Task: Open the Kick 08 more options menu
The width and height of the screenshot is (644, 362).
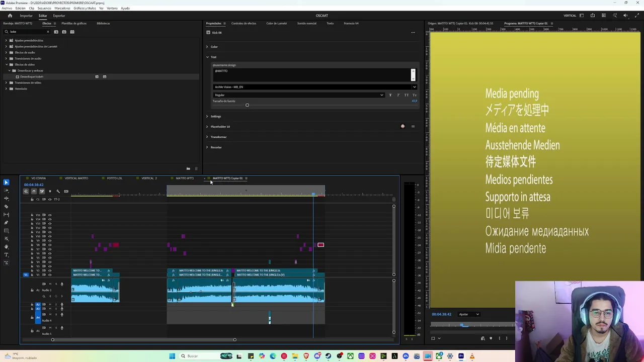Action: (x=413, y=33)
